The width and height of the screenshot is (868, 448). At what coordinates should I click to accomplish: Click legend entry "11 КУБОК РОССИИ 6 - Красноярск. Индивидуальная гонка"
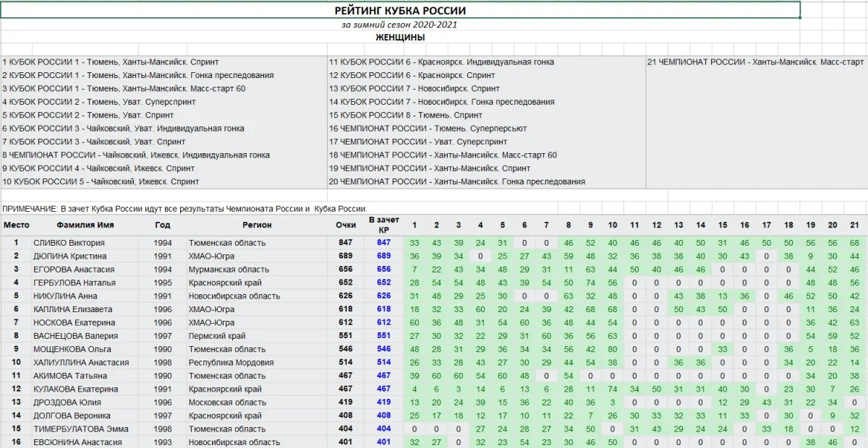(x=441, y=62)
